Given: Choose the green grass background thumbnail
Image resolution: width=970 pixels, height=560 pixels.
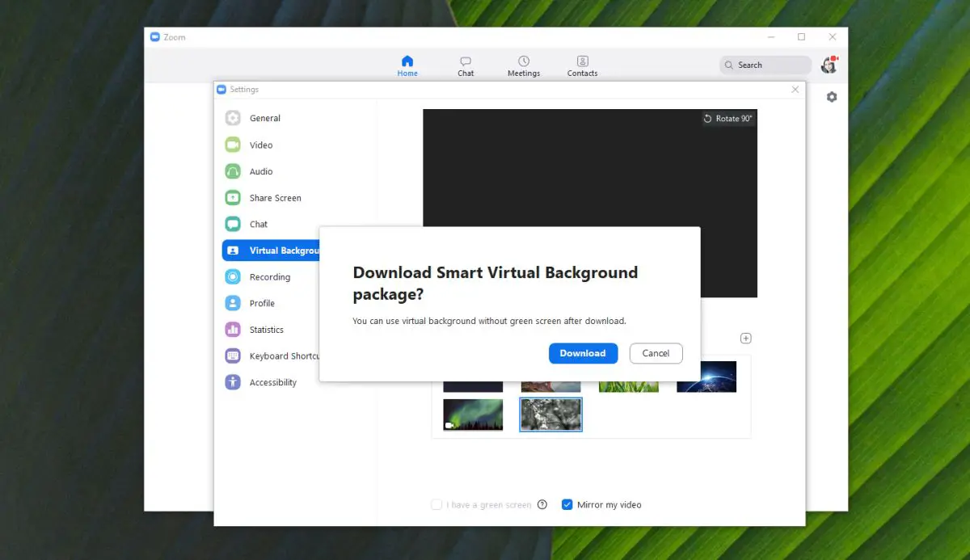Looking at the screenshot, I should [x=629, y=386].
